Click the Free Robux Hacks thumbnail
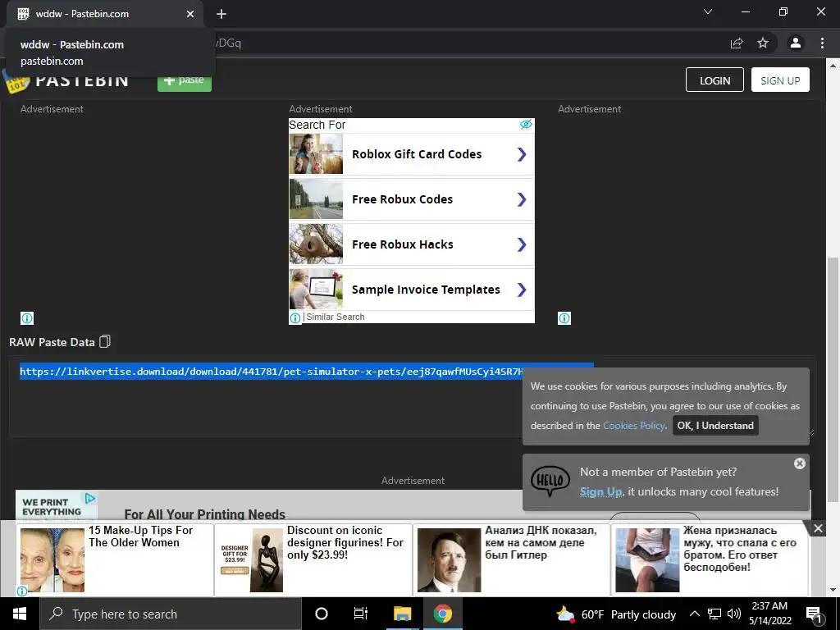This screenshot has height=630, width=840. click(316, 244)
